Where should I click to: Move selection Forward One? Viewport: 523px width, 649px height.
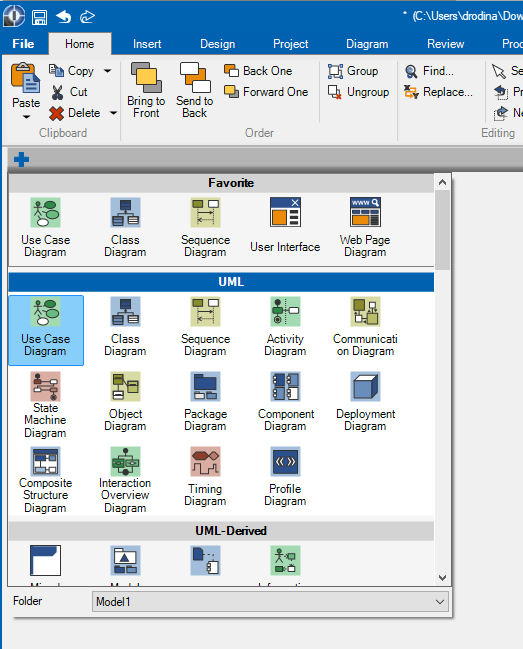click(x=266, y=92)
